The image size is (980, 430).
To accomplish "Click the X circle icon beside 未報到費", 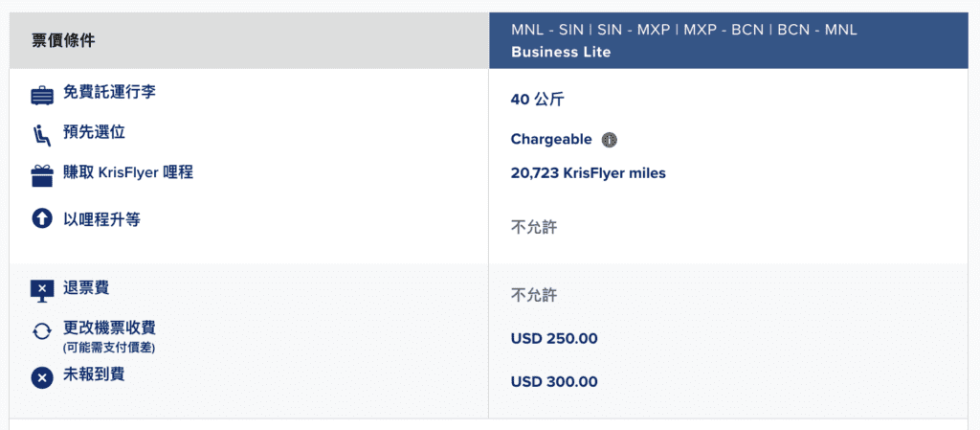I will [x=42, y=378].
